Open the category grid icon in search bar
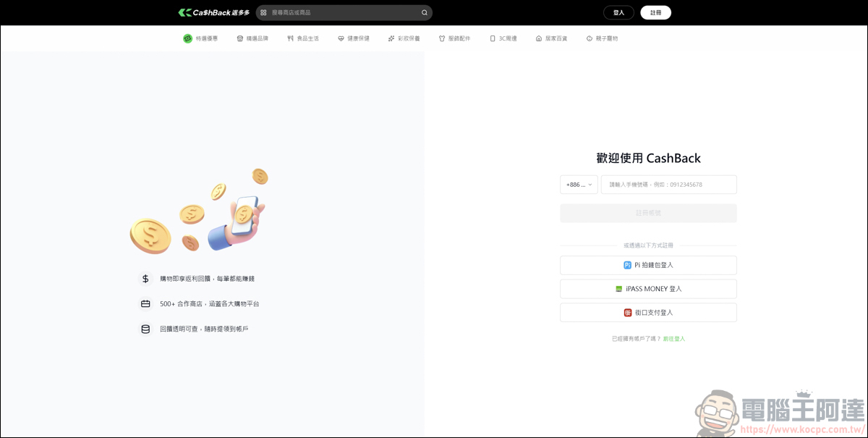Image resolution: width=868 pixels, height=438 pixels. 263,12
